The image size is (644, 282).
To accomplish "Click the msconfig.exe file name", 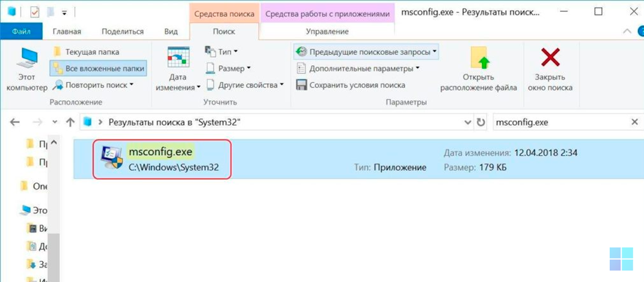I will point(161,152).
